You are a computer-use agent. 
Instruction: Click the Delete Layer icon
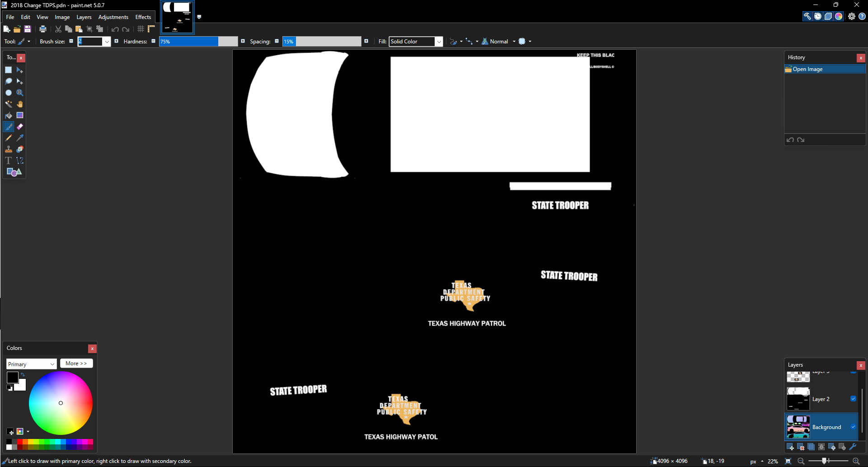coord(801,447)
